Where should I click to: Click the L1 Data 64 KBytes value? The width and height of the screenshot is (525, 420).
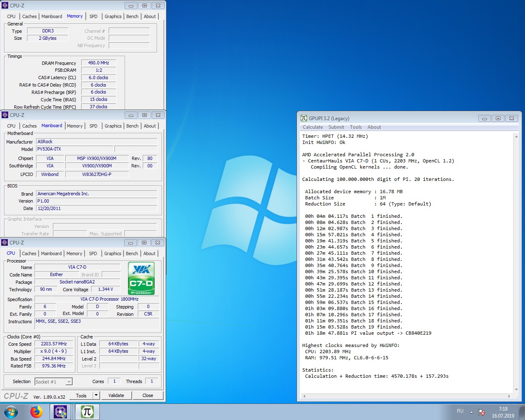(118, 344)
